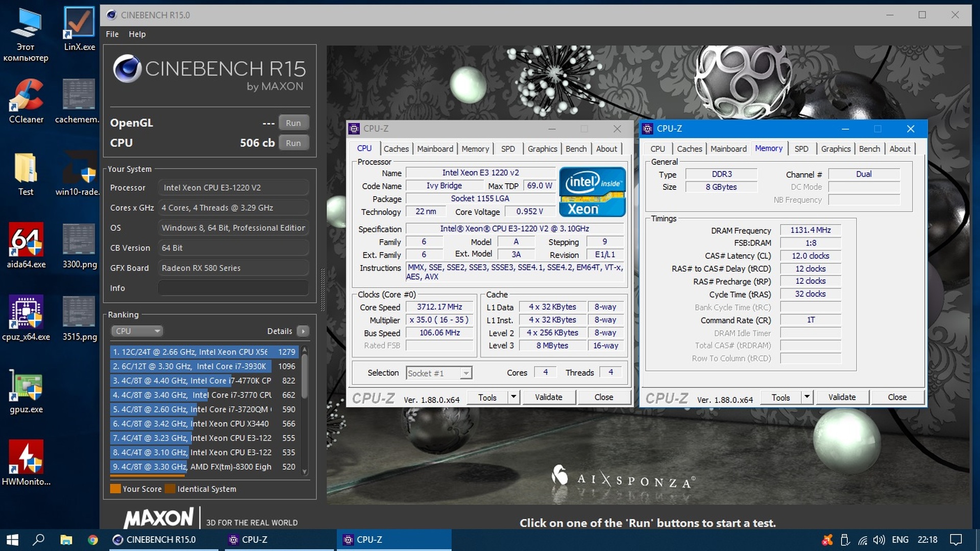Screen dimensions: 980x551
Task: Open the Windows Start menu
Action: pos(12,540)
